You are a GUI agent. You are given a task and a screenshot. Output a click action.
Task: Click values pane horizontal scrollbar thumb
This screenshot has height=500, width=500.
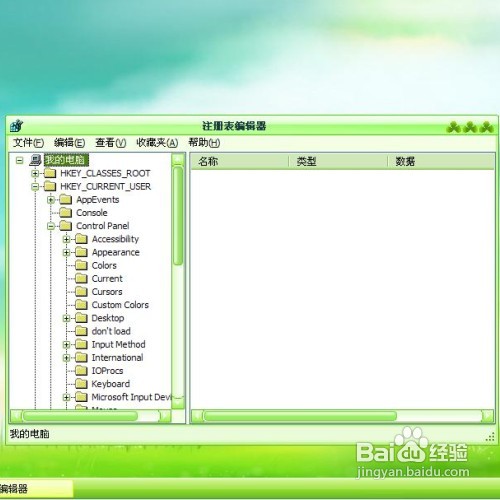pyautogui.click(x=300, y=416)
